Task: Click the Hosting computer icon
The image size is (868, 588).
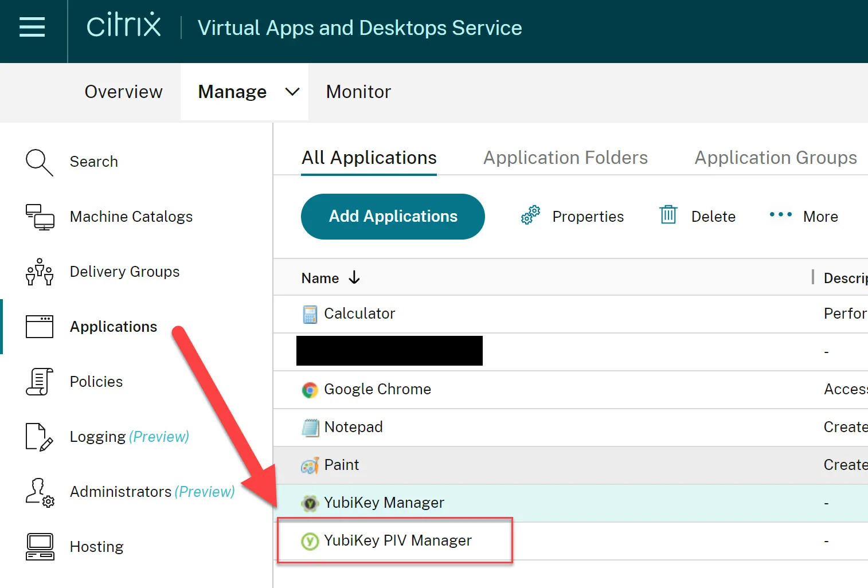Action: (x=40, y=547)
